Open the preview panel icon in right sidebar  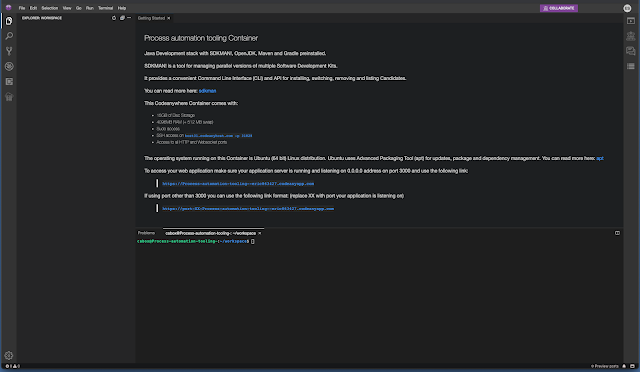point(631,21)
